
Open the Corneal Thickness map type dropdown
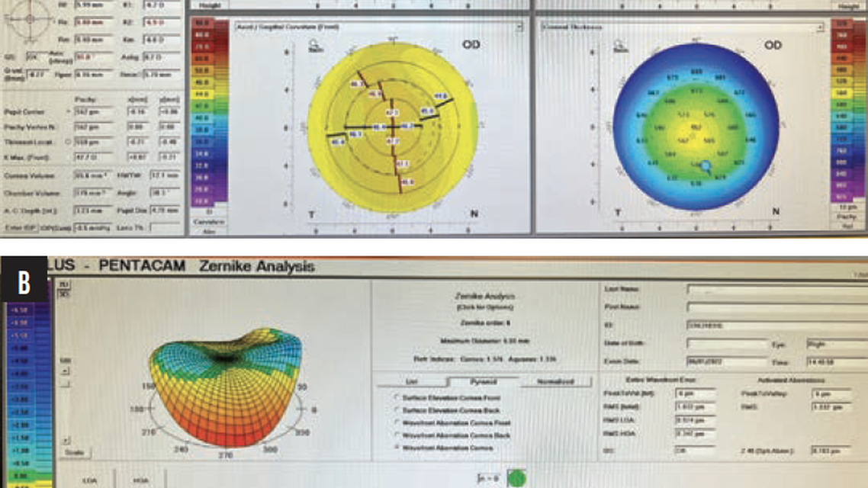pyautogui.click(x=820, y=27)
